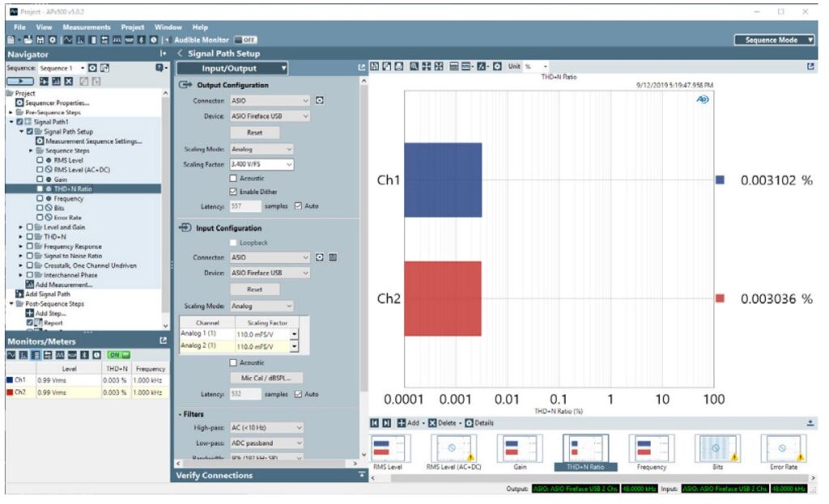Image resolution: width=829 pixels, height=504 pixels.
Task: Uncheck the Enable Dither checkbox
Action: coord(233,192)
